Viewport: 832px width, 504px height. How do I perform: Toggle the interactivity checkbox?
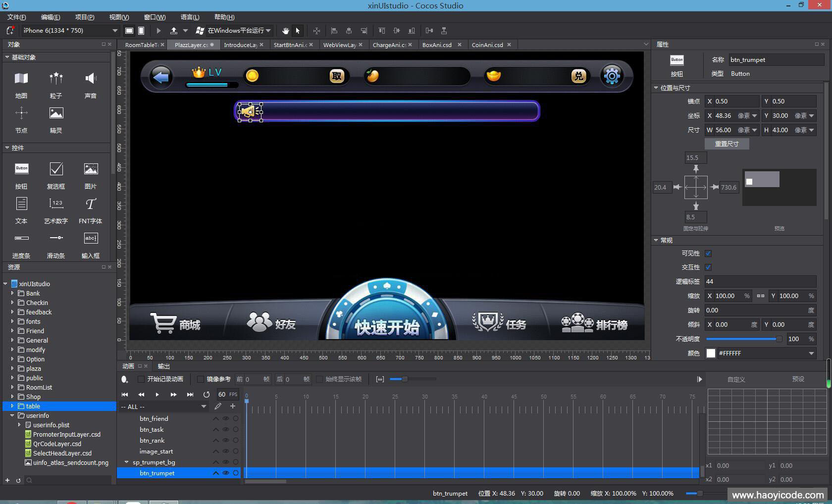(708, 267)
